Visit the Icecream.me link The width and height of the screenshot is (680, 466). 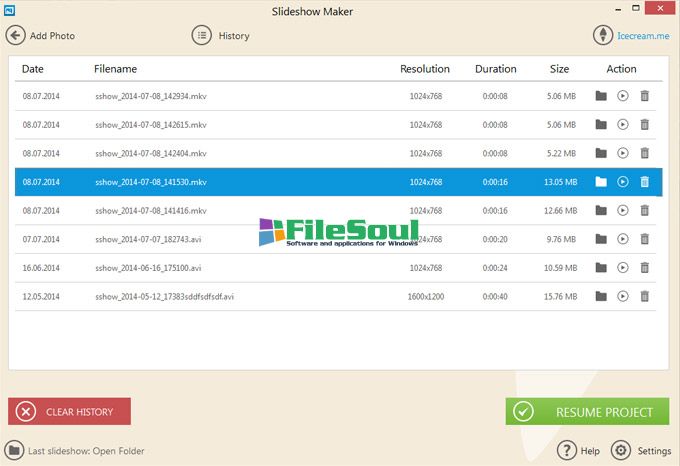pyautogui.click(x=644, y=35)
